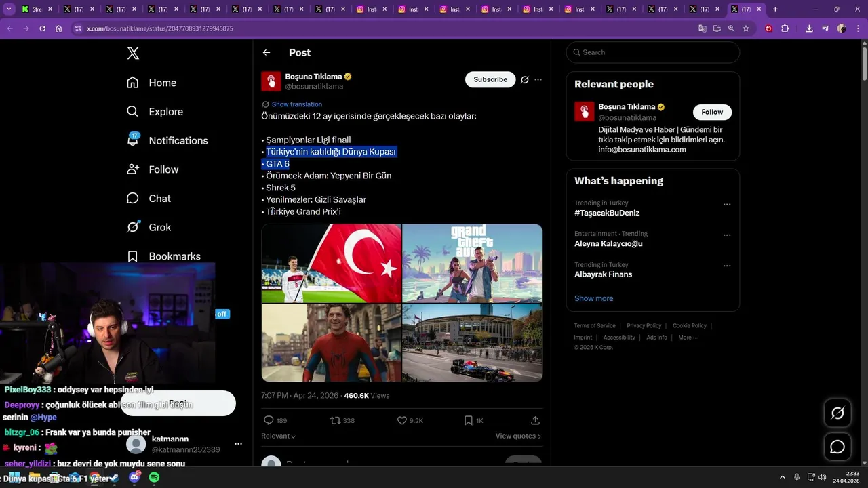Go to Home in X sidebar

151,83
